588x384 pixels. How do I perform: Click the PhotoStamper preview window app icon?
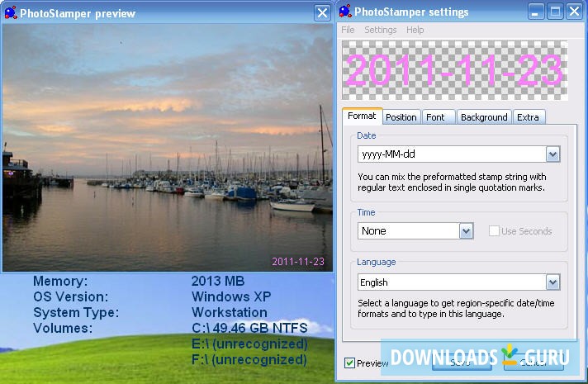coord(11,12)
